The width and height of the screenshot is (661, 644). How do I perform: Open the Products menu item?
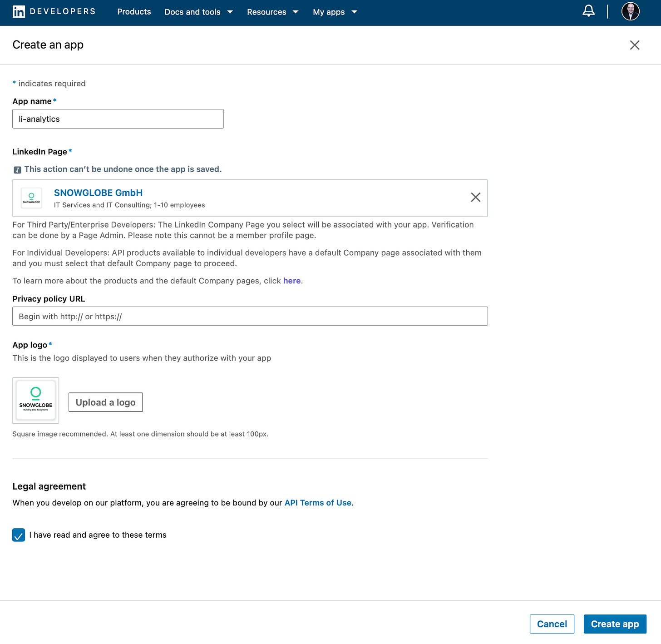(134, 12)
